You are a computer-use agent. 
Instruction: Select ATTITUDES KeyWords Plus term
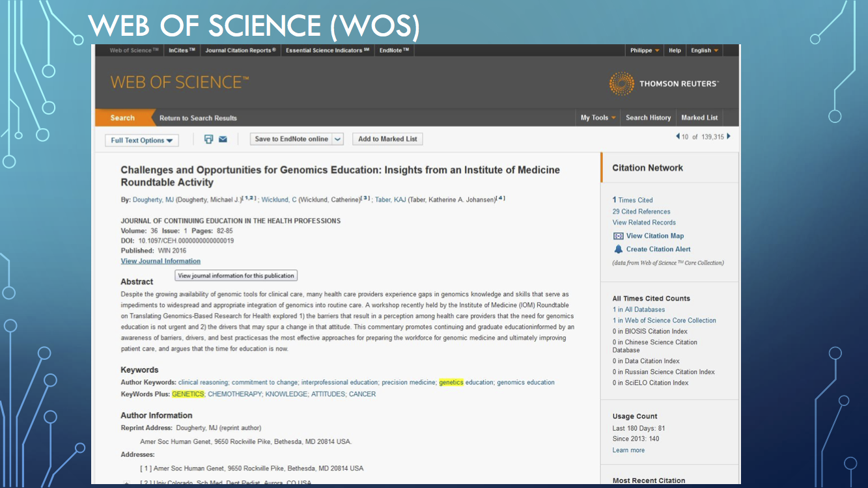coord(328,394)
